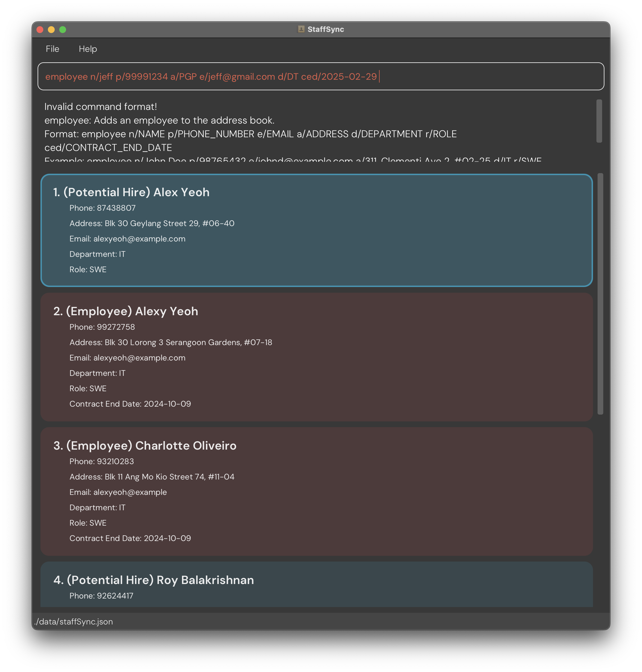Screen dimensions: 642x672
Task: Click Alexy Yeoh's Contract End Date line
Action: (130, 404)
